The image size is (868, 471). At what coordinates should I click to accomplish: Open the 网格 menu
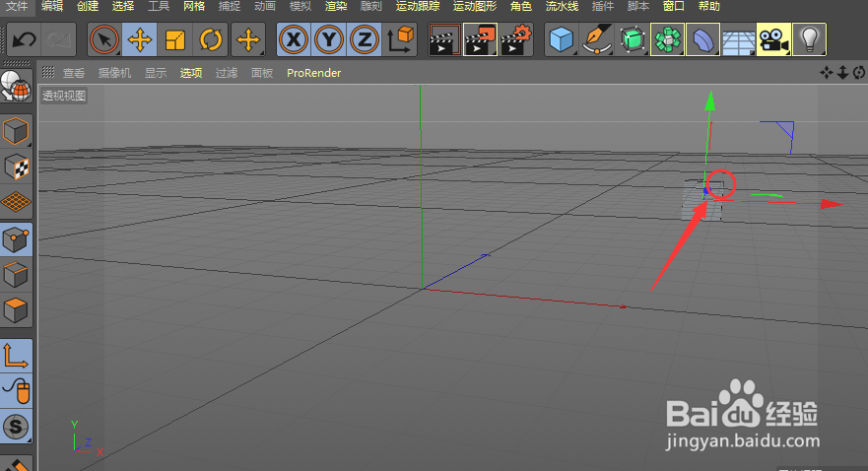[x=194, y=6]
